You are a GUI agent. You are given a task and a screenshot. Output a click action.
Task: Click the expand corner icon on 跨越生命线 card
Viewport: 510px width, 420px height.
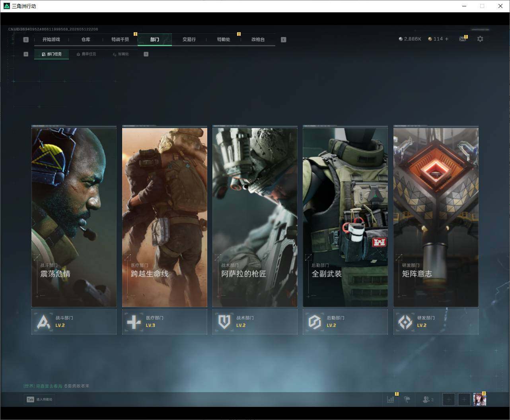coord(127,257)
